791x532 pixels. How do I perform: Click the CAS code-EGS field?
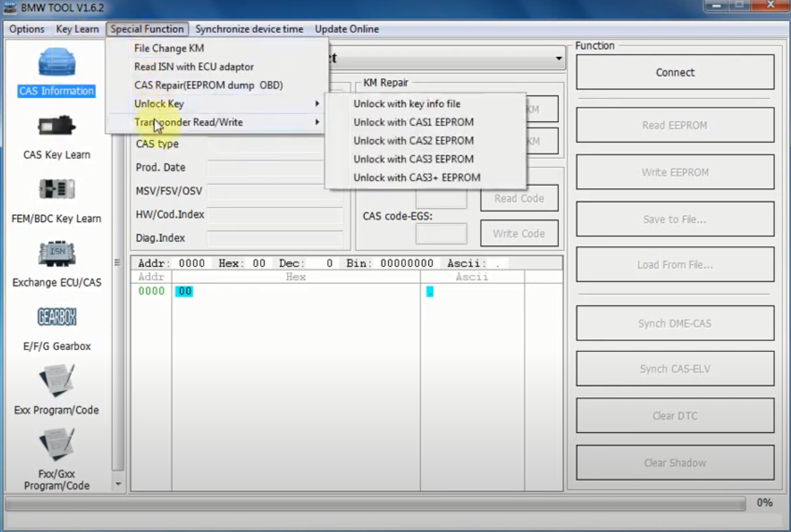point(441,233)
